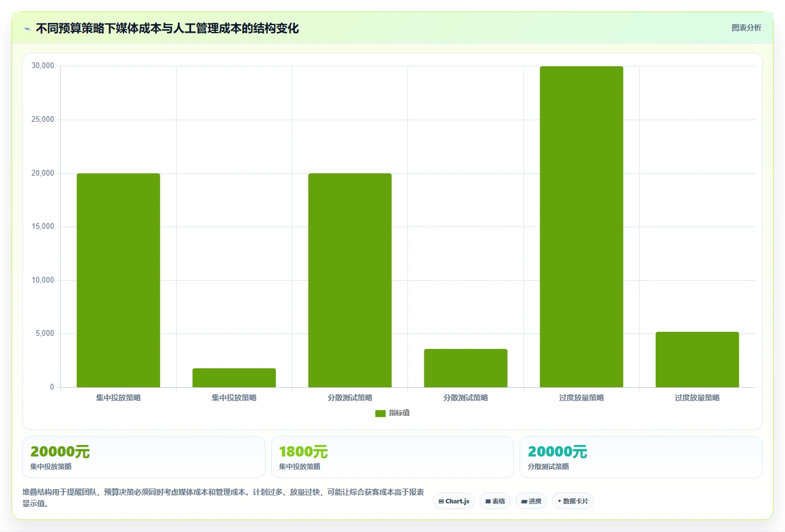Click the y-axis label 30,000
This screenshot has height=532, width=785.
pos(43,66)
